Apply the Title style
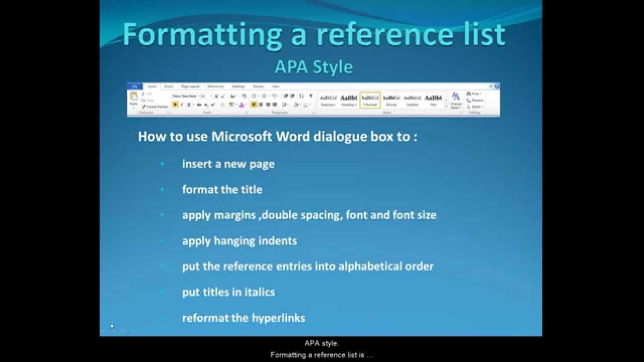Viewport: 644px width, 362px height. pyautogui.click(x=433, y=101)
